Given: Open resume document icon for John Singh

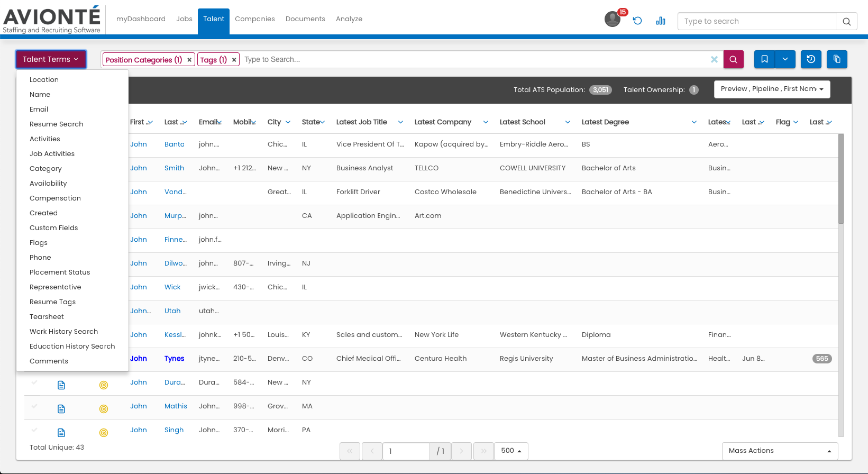Looking at the screenshot, I should [x=61, y=433].
